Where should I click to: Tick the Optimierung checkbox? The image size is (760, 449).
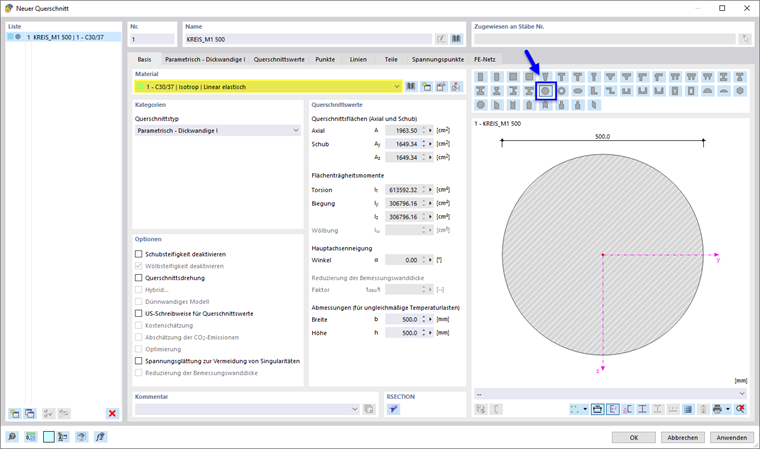139,349
